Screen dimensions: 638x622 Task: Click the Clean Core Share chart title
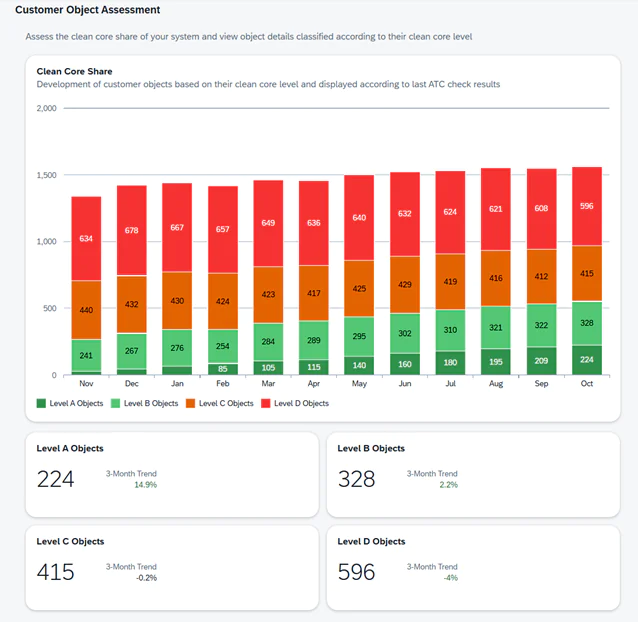point(74,72)
